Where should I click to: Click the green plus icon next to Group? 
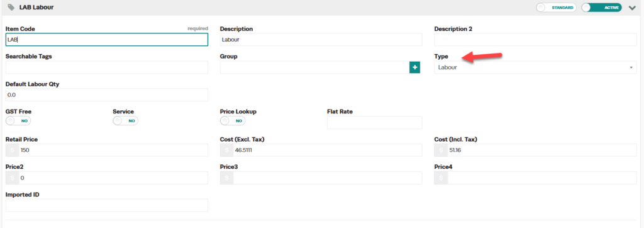click(415, 67)
